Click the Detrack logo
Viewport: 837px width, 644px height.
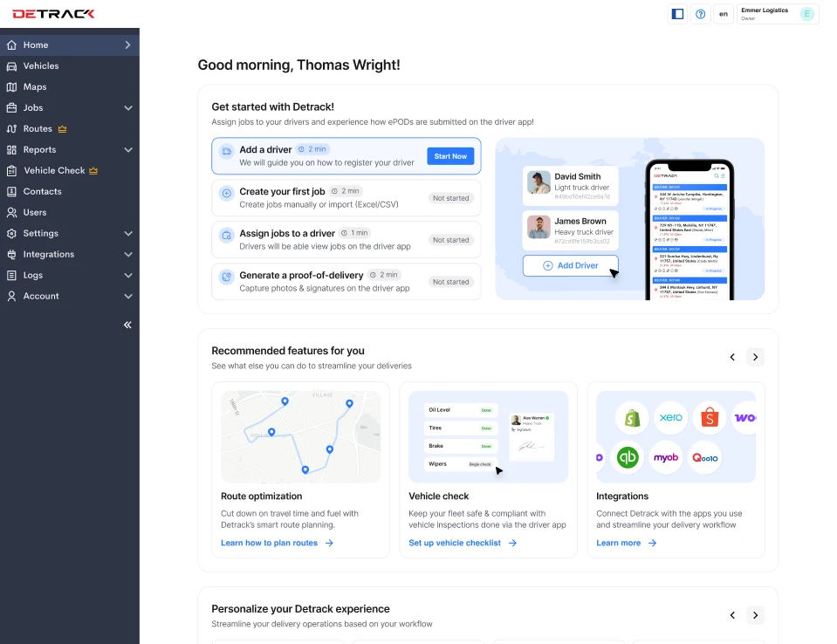tap(53, 14)
